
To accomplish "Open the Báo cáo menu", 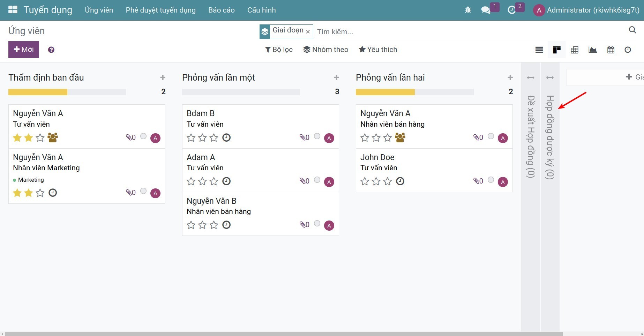I will tap(221, 10).
